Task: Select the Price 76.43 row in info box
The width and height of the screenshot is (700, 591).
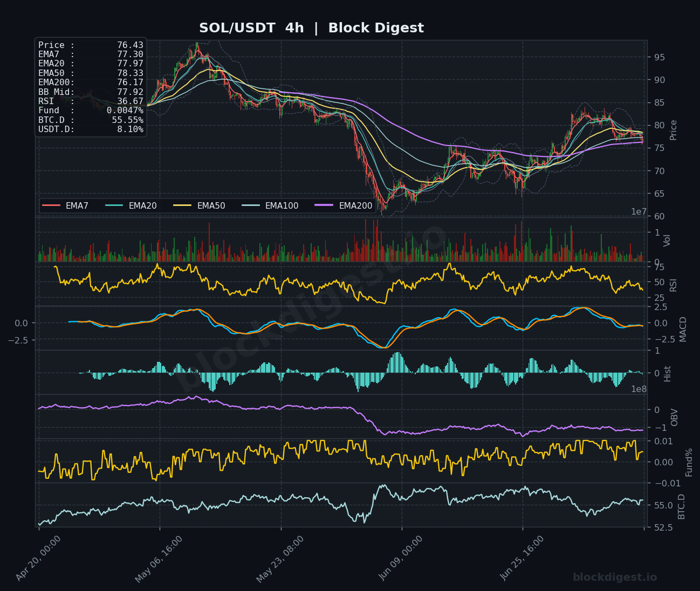Action: (x=91, y=45)
